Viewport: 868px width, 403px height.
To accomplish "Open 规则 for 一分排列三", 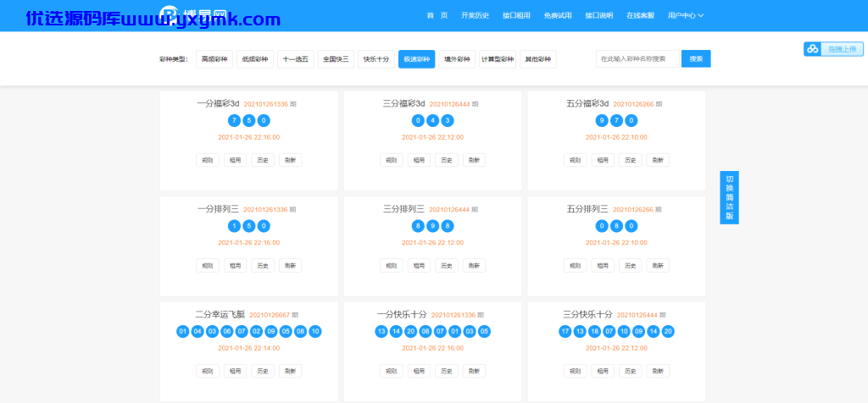I will [208, 265].
